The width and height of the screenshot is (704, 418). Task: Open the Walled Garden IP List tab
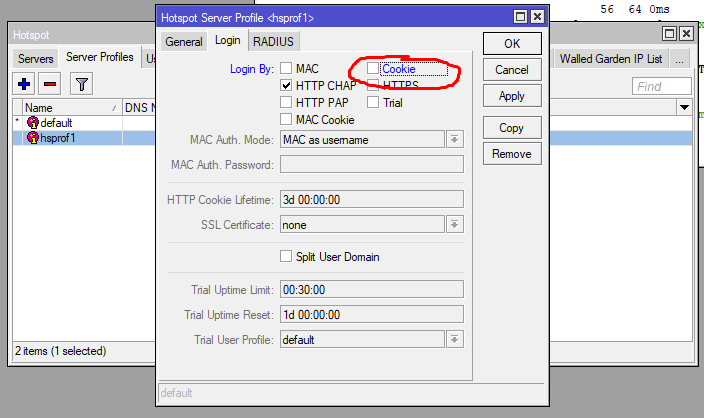pos(610,59)
